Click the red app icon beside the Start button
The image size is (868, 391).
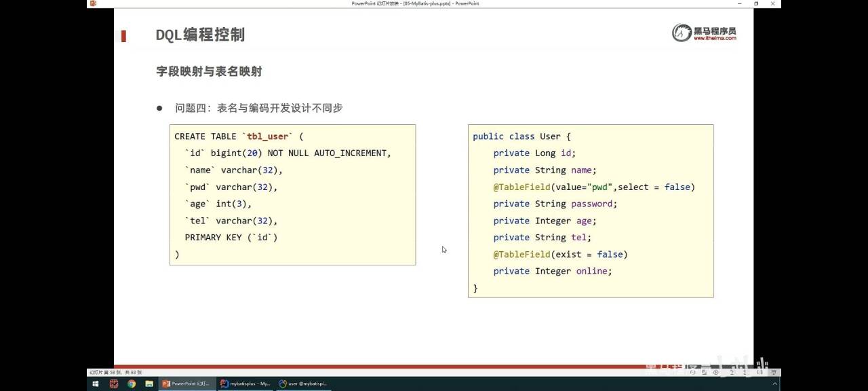[114, 384]
